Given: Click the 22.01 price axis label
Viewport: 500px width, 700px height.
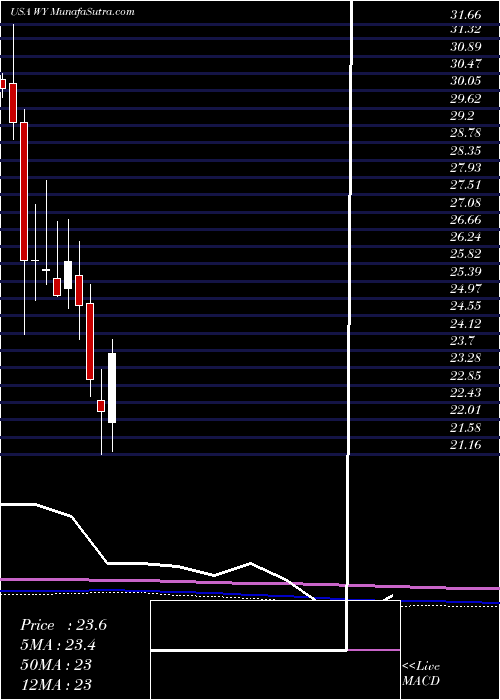Looking at the screenshot, I should tap(466, 410).
